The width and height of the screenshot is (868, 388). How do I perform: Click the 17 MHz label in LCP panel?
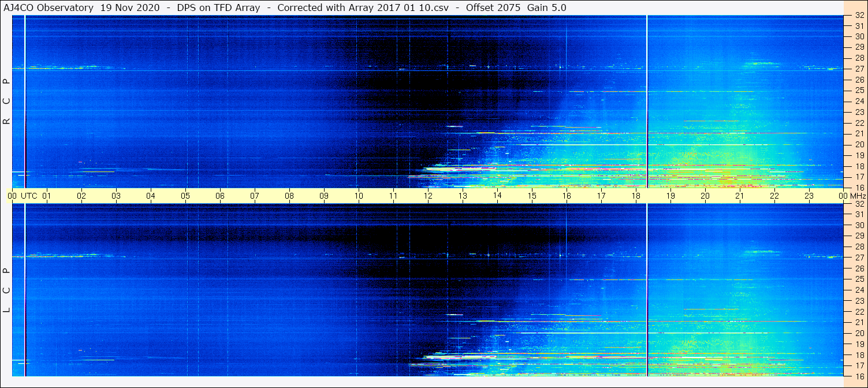click(x=859, y=365)
